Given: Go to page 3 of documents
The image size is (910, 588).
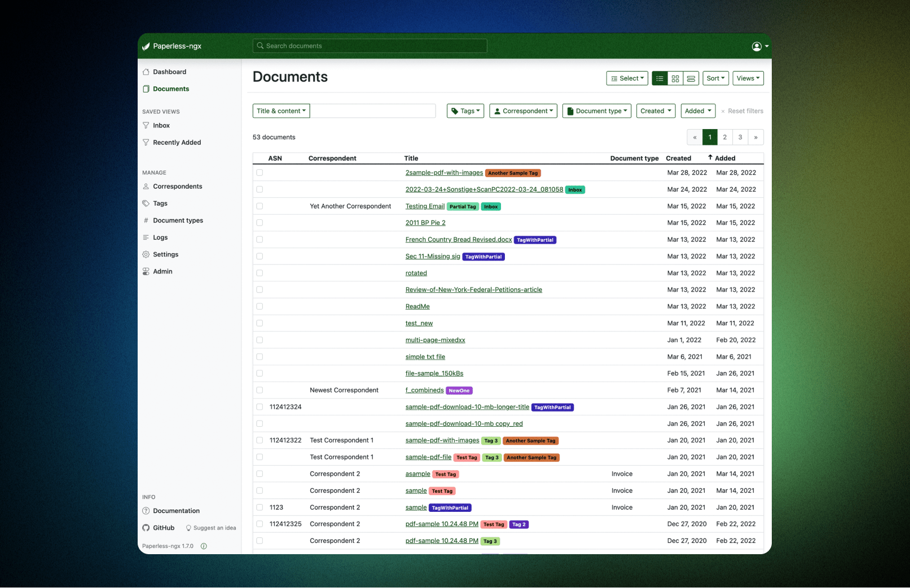Looking at the screenshot, I should tap(740, 137).
